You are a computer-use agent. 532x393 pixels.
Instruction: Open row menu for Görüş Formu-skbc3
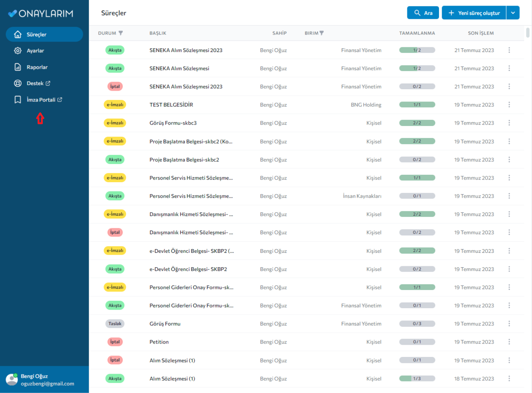tap(509, 123)
